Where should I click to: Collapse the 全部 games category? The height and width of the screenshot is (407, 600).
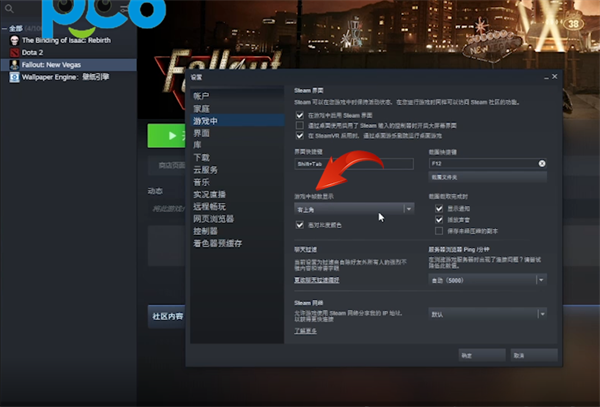(4, 28)
